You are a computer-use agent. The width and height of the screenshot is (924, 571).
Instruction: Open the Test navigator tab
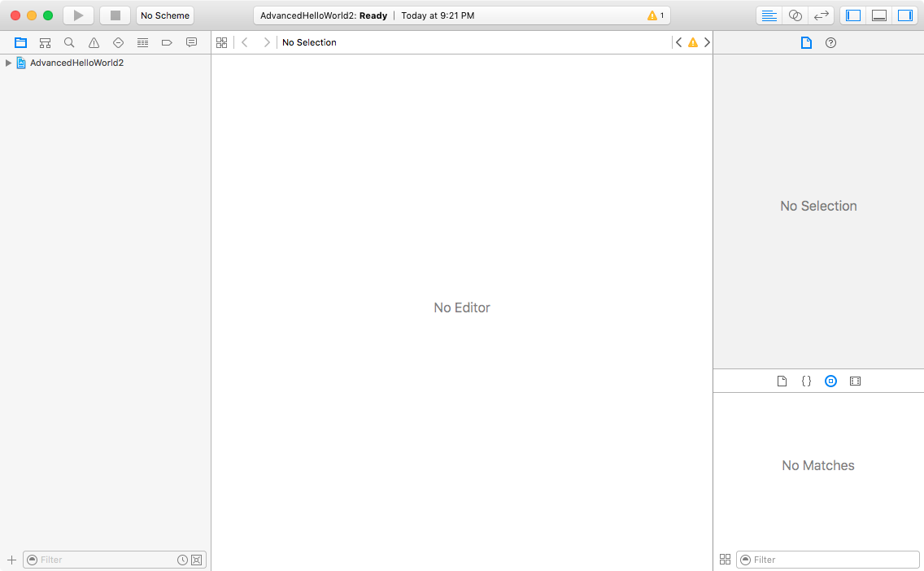click(118, 42)
